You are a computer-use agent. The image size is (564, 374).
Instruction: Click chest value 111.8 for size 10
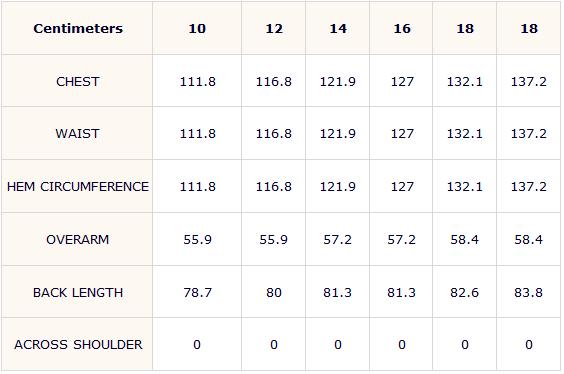coord(197,82)
